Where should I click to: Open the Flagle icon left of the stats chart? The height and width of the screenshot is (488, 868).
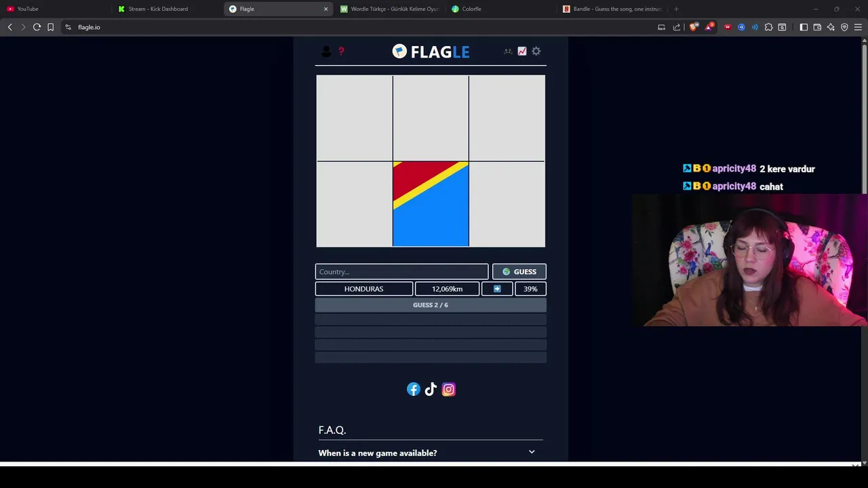point(508,52)
